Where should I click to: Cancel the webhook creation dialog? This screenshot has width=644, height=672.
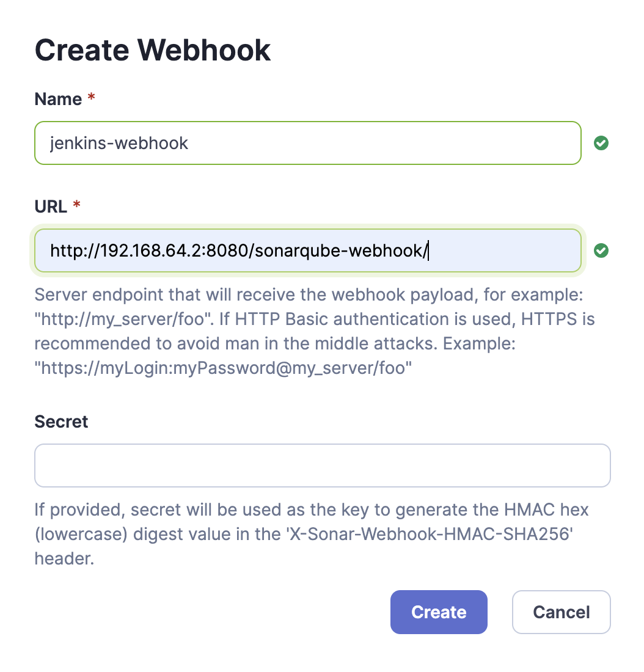(561, 612)
